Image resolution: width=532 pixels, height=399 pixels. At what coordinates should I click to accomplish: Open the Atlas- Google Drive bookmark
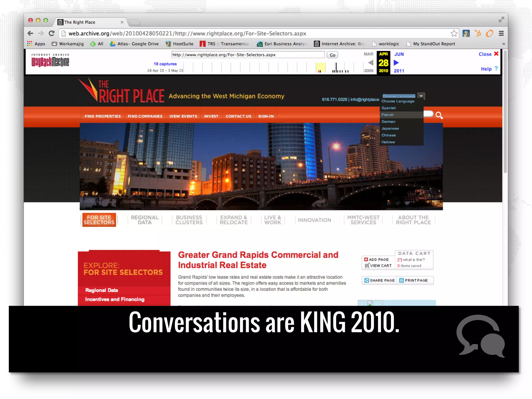134,44
